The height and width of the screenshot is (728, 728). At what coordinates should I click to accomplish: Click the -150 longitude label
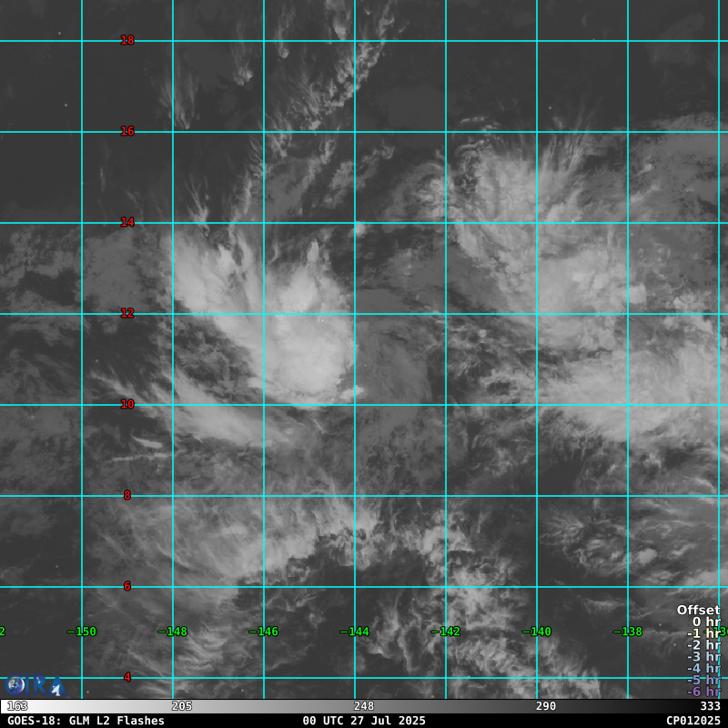pyautogui.click(x=82, y=632)
